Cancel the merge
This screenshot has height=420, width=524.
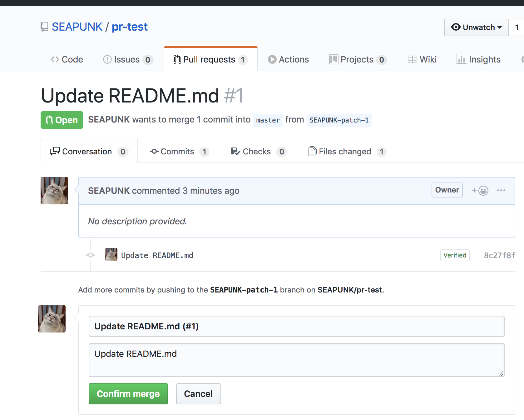tap(198, 394)
